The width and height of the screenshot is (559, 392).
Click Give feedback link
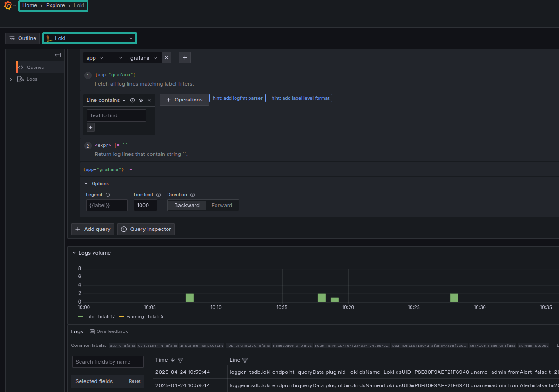109,331
